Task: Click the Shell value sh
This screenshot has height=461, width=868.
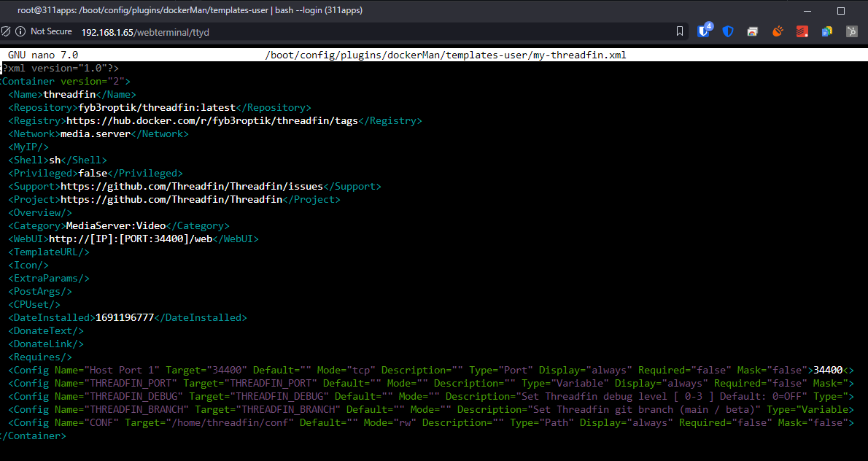Action: (55, 160)
